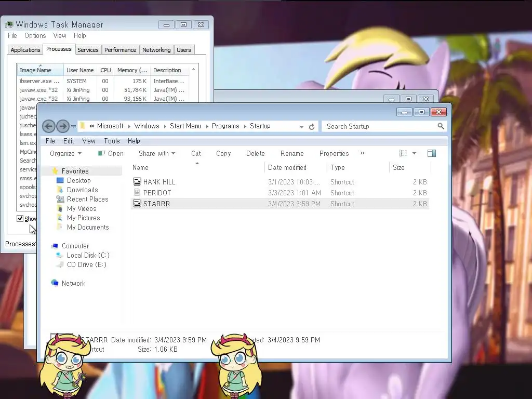532x399 pixels.
Task: Sort by Size column header
Action: [410, 167]
